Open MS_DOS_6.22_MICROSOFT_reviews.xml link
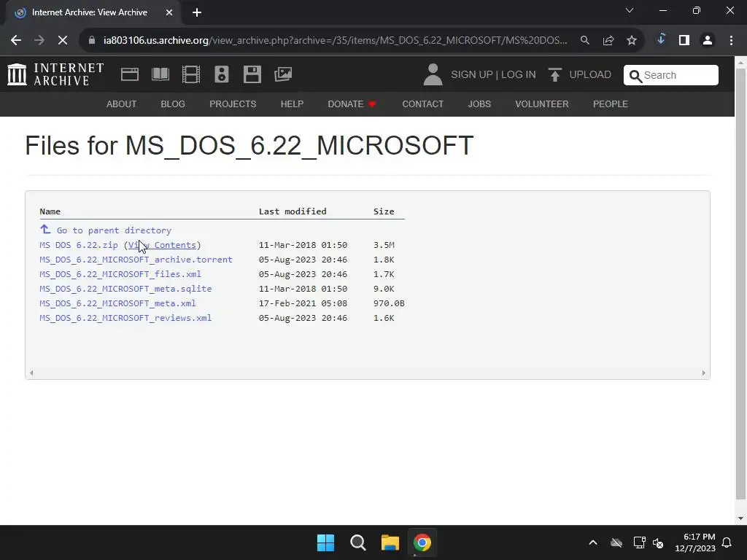Screen dimensions: 747x560 [x=125, y=318]
